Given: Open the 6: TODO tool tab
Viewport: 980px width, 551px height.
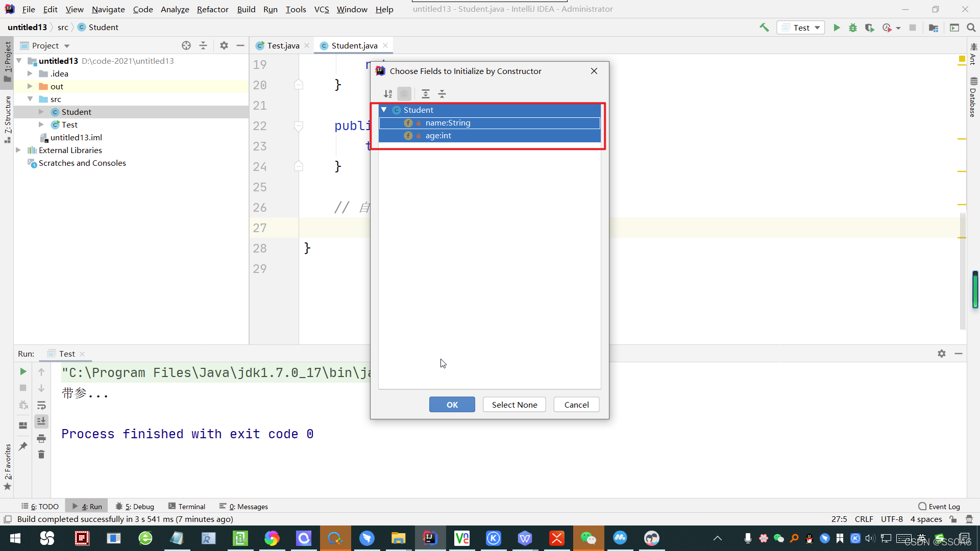Looking at the screenshot, I should [40, 507].
